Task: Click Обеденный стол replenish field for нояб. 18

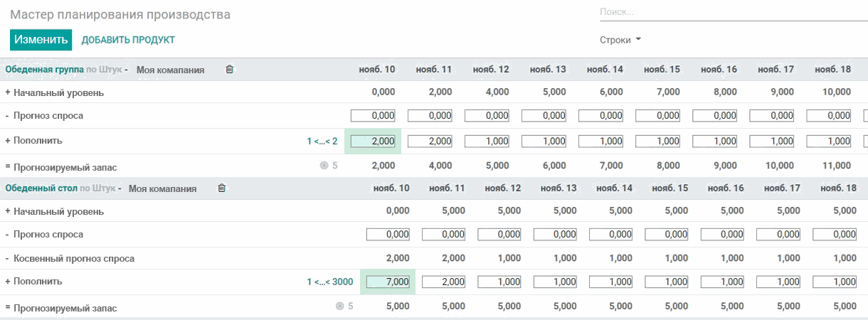Action: (x=835, y=282)
